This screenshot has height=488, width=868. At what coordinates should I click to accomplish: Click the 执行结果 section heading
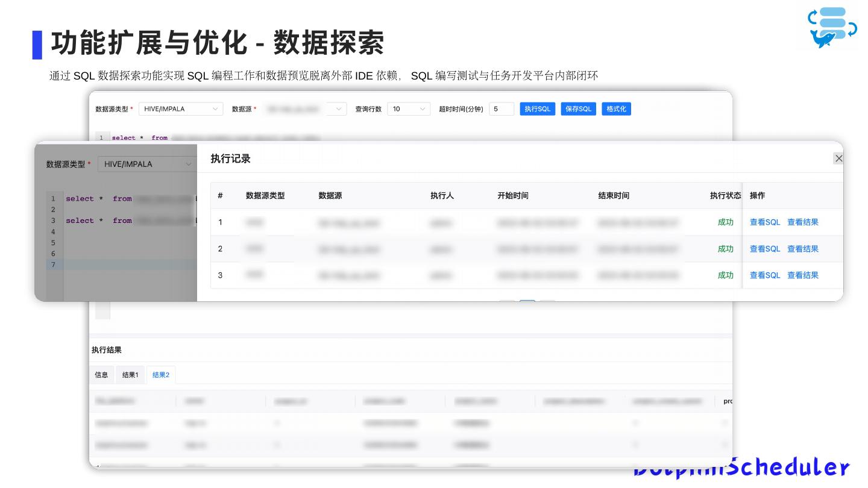pyautogui.click(x=107, y=350)
